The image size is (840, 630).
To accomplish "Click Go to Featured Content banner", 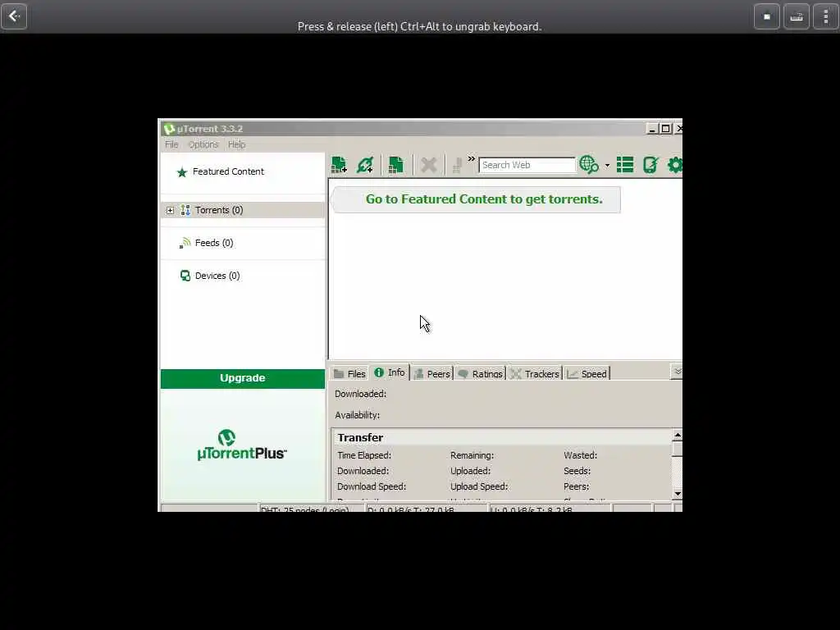I will 477,199.
